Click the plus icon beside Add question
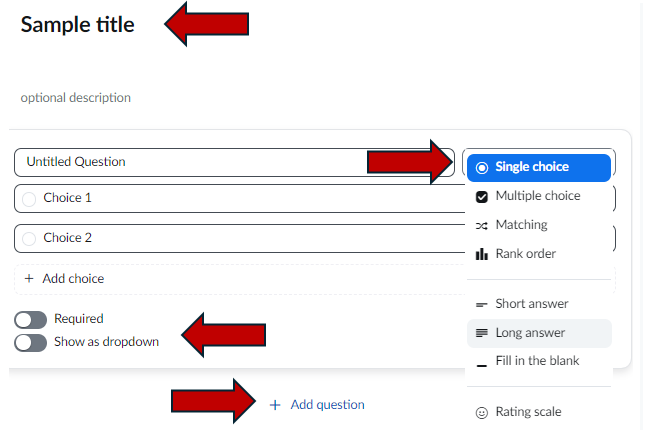This screenshot has height=444, width=647. click(275, 405)
